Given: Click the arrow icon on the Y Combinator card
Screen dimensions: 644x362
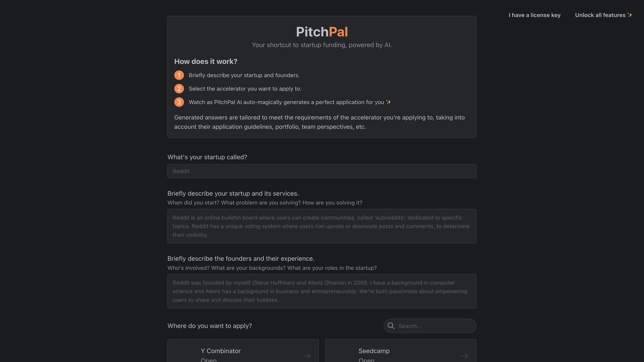Looking at the screenshot, I should coord(307,356).
